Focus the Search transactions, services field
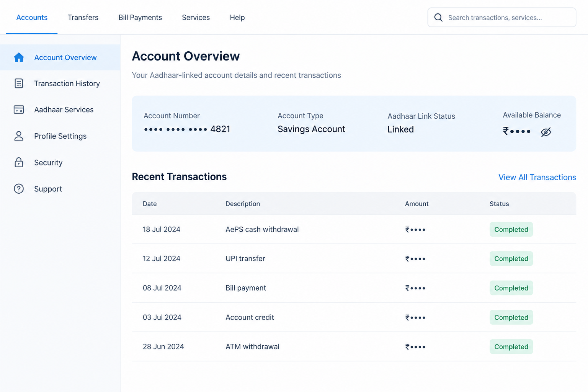Image resolution: width=588 pixels, height=392 pixels. pos(501,18)
